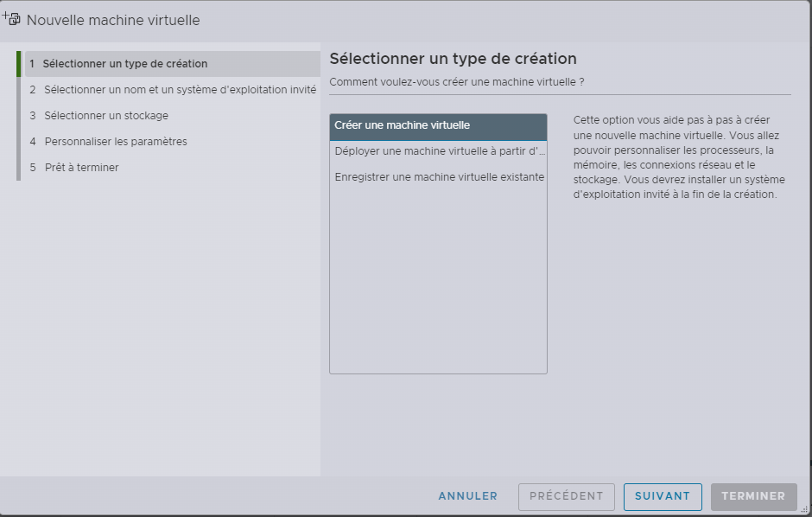The image size is (812, 517).
Task: Click empty space inside the creation type list
Action: coord(438,285)
